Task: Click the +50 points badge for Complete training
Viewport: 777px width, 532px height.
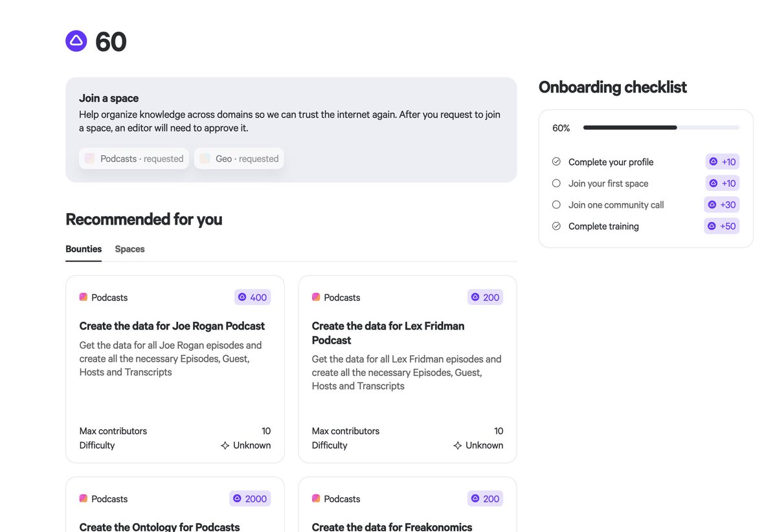Action: tap(721, 226)
